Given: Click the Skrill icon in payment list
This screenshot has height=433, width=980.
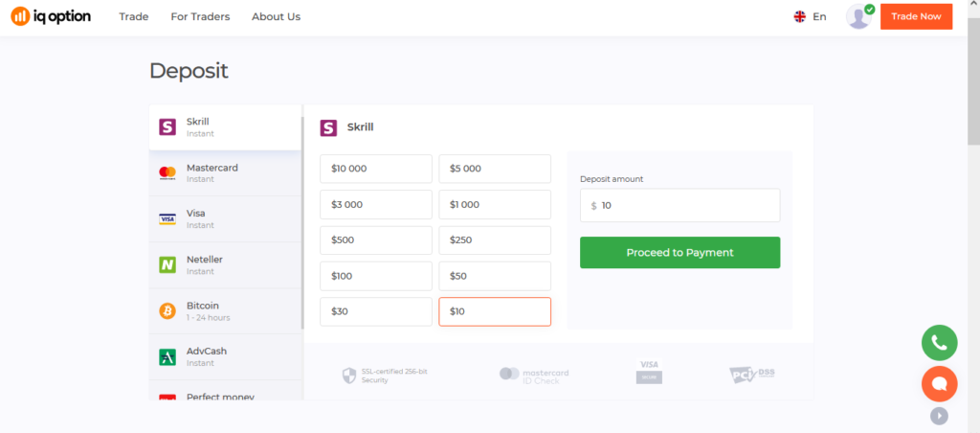Looking at the screenshot, I should 167,126.
